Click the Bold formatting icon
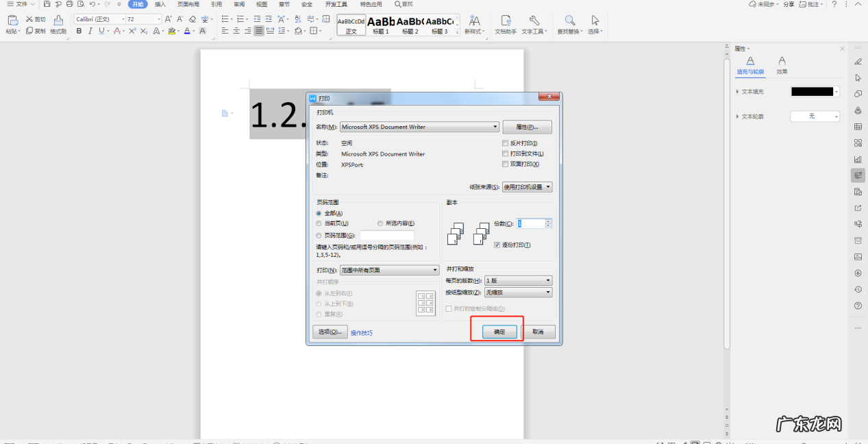This screenshot has height=444, width=868. point(79,31)
